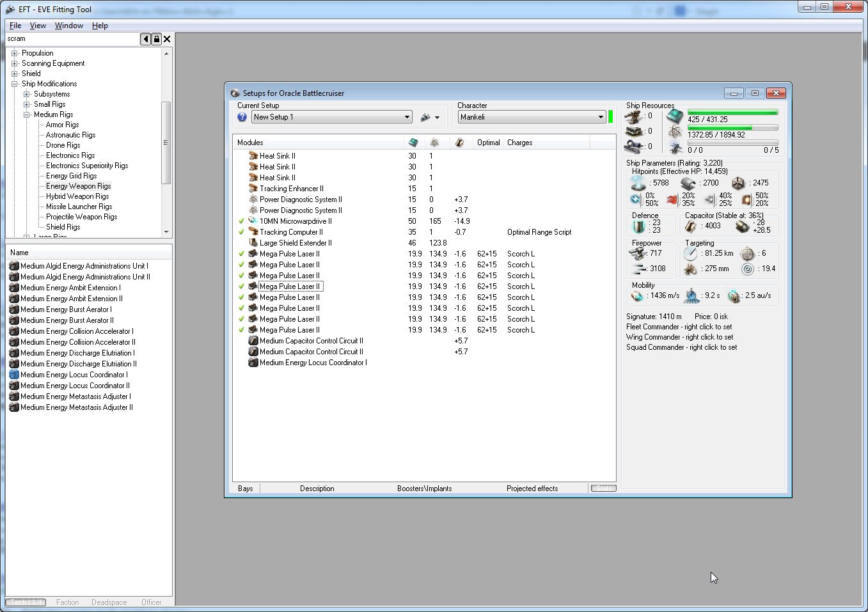The image size is (868, 612).
Task: Click the blue help question mark icon
Action: pos(242,117)
